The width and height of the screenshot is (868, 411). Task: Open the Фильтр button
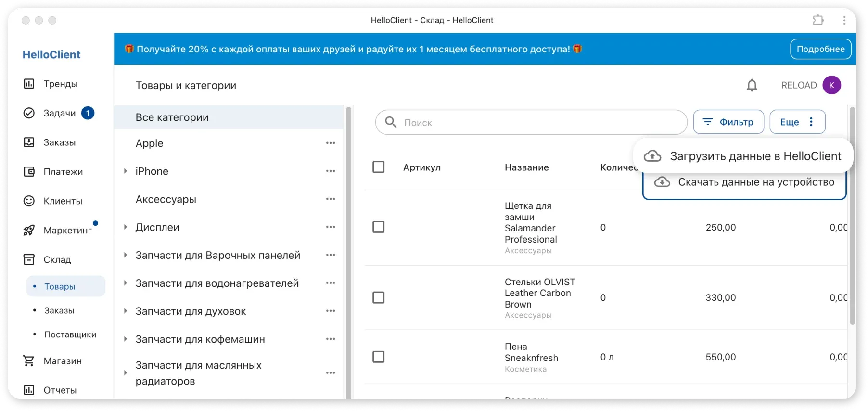(x=728, y=122)
